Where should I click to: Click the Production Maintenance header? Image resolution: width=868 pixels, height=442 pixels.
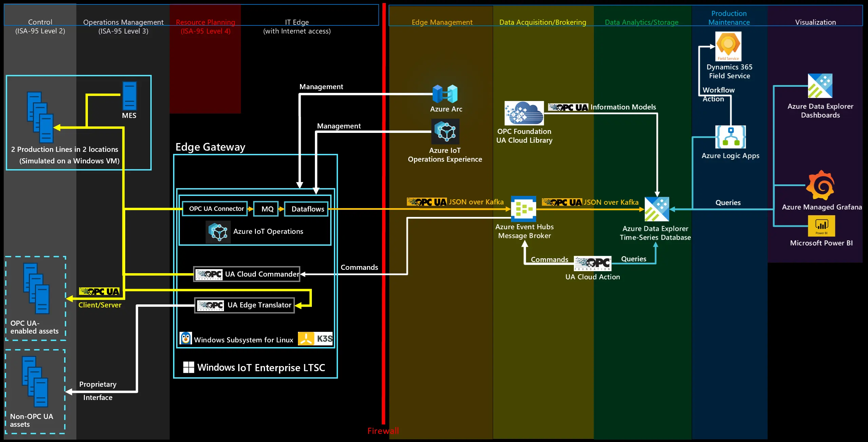click(729, 18)
